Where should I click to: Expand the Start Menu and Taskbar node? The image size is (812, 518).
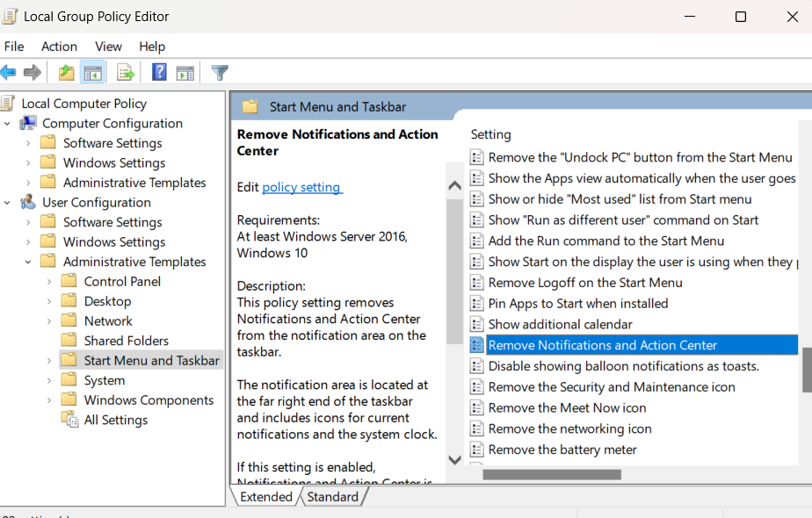click(49, 361)
